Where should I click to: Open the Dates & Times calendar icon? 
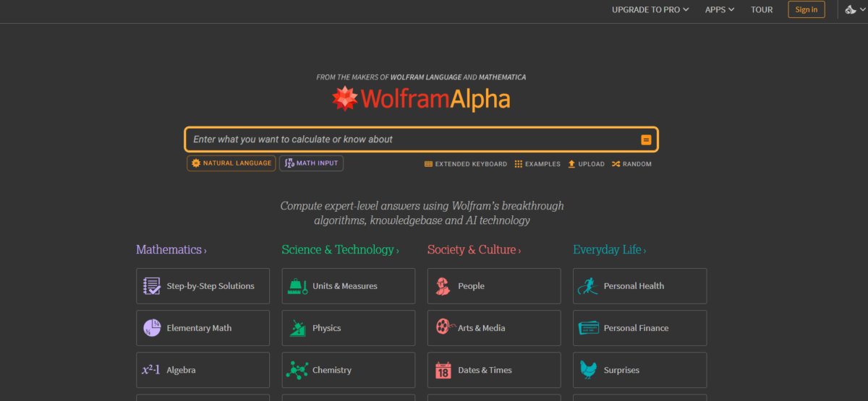443,371
